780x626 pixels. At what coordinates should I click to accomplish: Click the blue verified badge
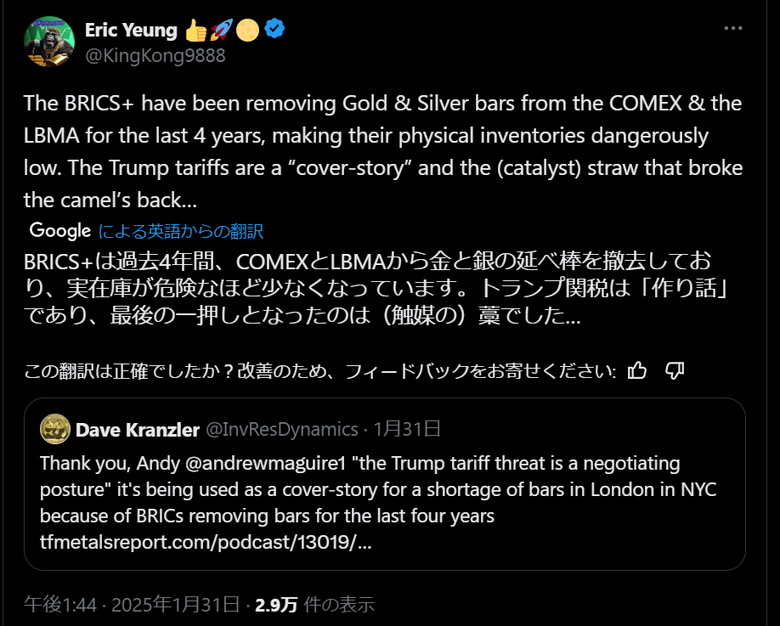coord(274,29)
